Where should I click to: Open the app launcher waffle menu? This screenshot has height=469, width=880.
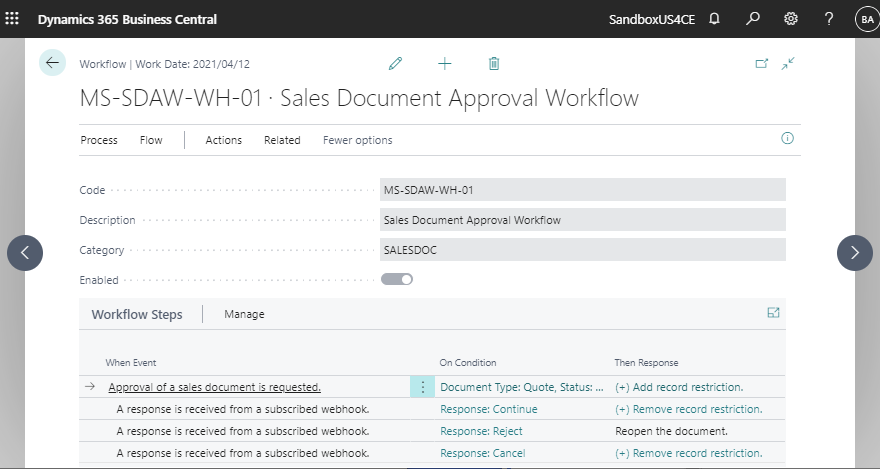(x=12, y=19)
